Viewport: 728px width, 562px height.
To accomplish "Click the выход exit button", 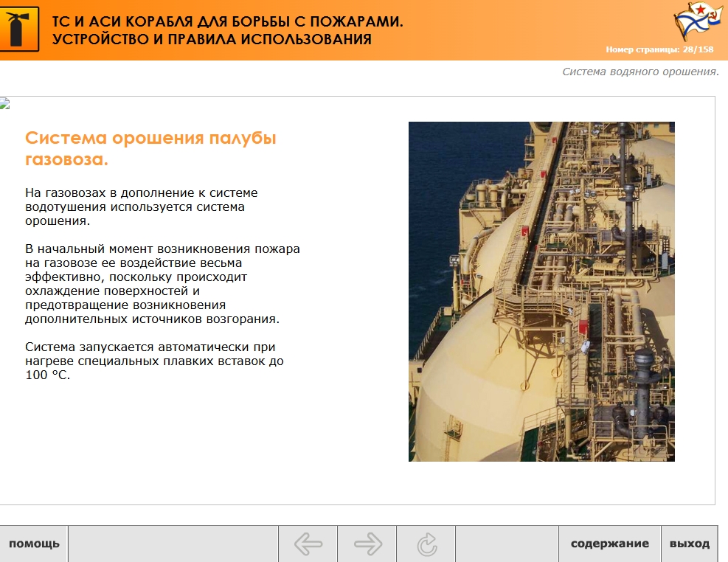I will tap(690, 544).
